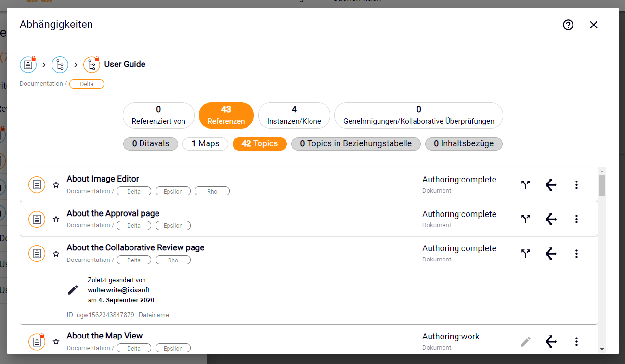The height and width of the screenshot is (364, 625).
Task: Click the Delta tag on About the Map View
Action: 134,348
